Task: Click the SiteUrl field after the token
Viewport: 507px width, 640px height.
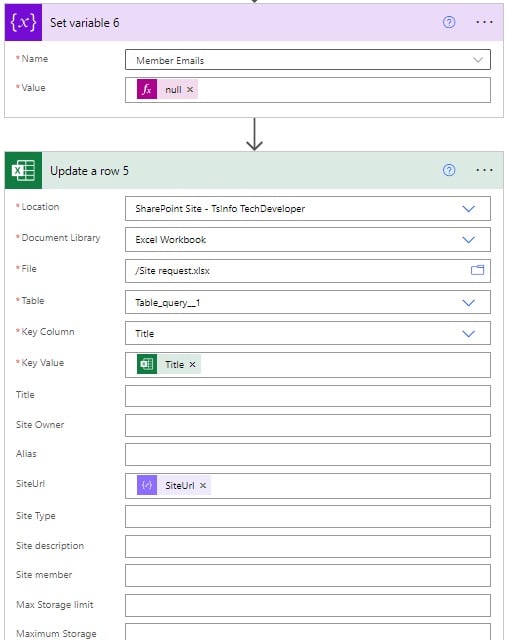Action: pyautogui.click(x=350, y=486)
